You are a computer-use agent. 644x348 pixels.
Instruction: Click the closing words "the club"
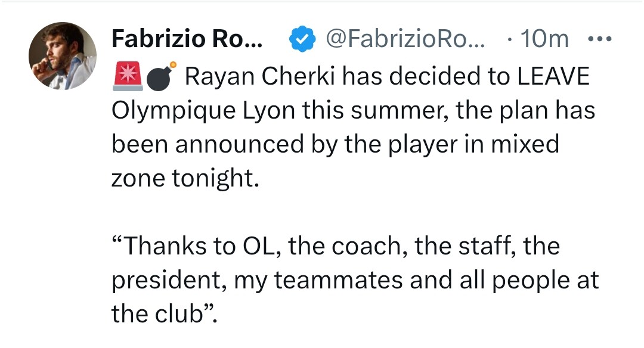(156, 315)
